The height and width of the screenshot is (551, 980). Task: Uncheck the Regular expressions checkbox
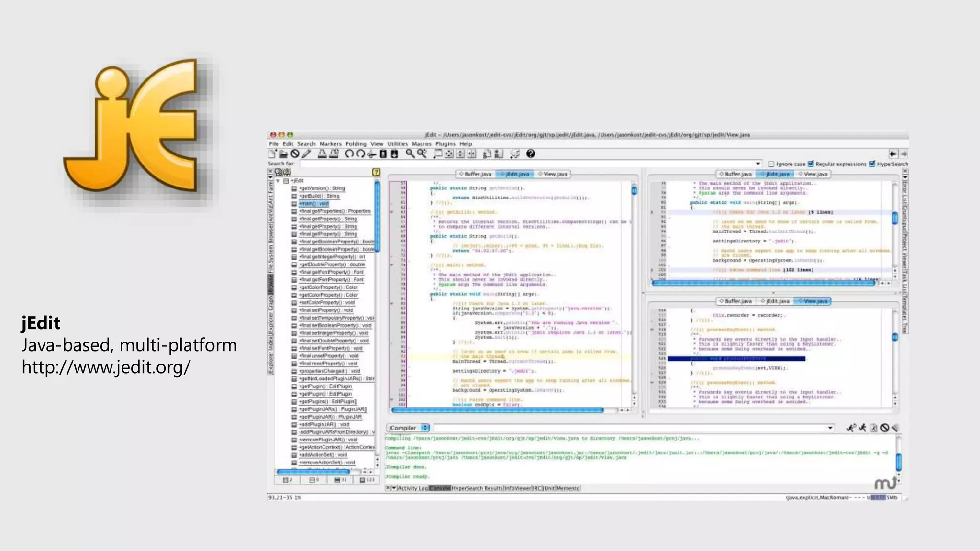coord(811,164)
